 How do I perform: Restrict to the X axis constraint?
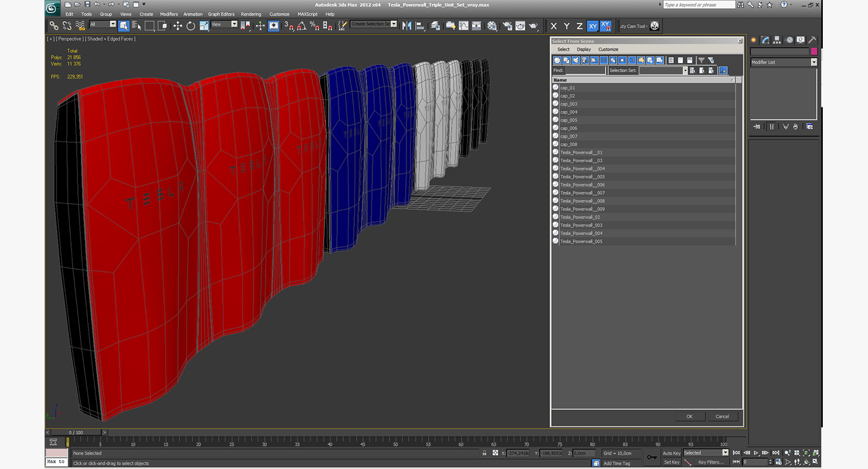554,26
